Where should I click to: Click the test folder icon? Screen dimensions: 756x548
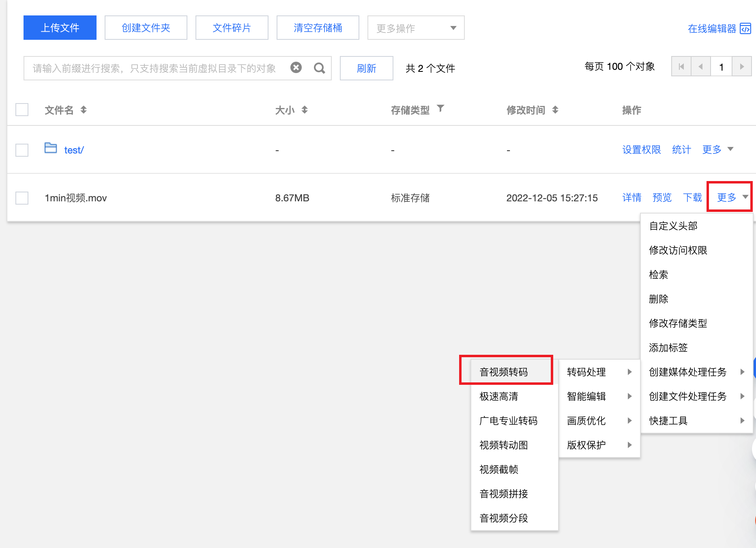(x=51, y=148)
